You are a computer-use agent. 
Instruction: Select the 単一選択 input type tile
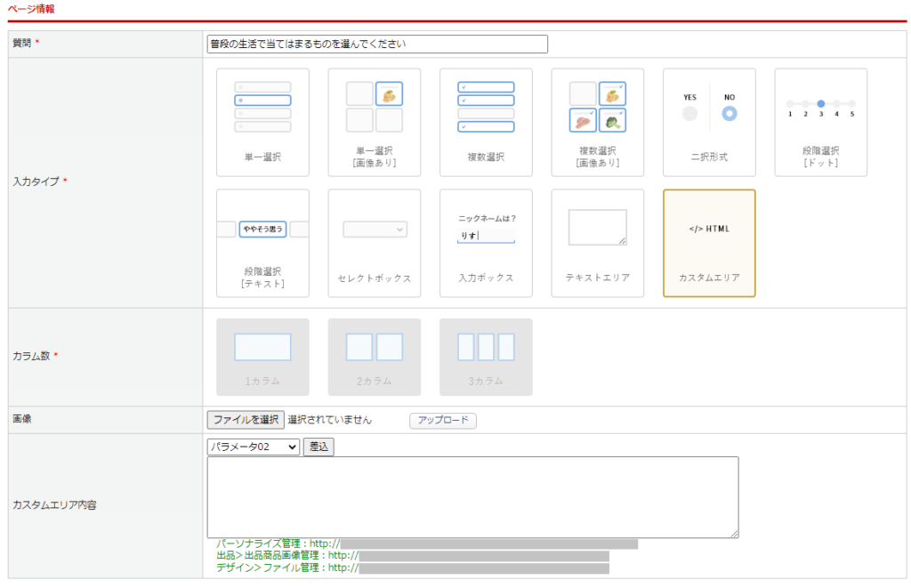[262, 123]
